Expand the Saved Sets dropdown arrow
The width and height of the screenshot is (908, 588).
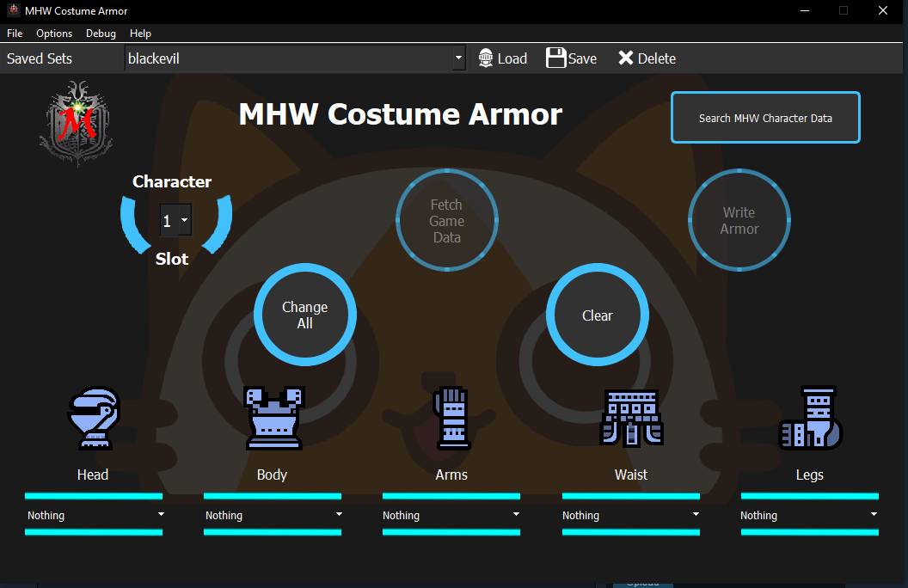[x=458, y=58]
